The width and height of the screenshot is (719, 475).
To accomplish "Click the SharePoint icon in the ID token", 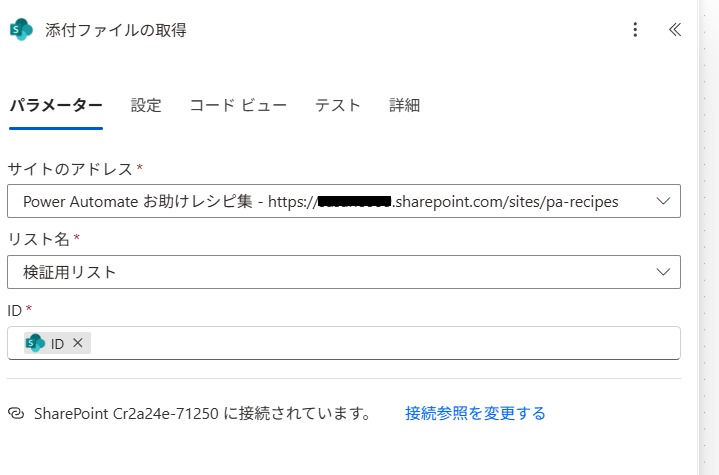I will (35, 343).
